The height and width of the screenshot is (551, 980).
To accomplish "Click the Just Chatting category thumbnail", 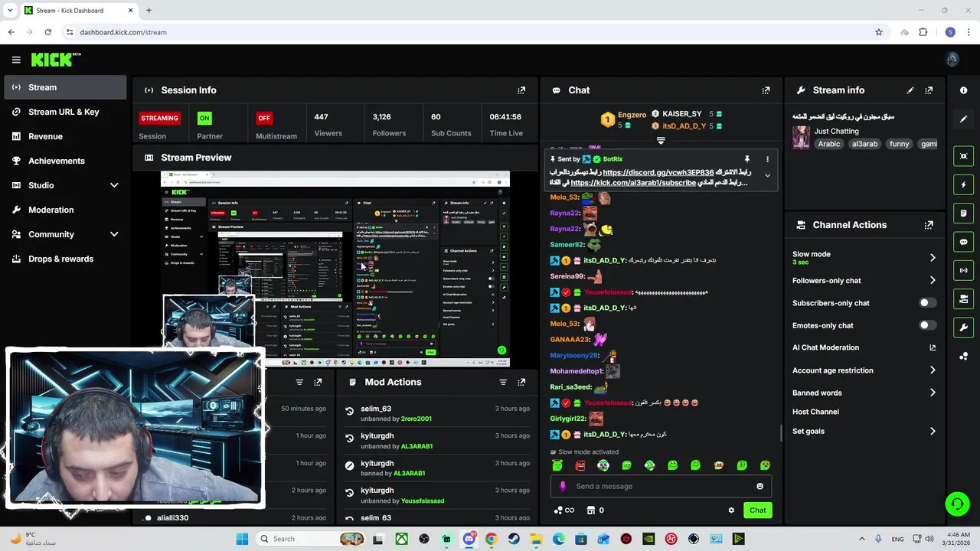I will 801,137.
